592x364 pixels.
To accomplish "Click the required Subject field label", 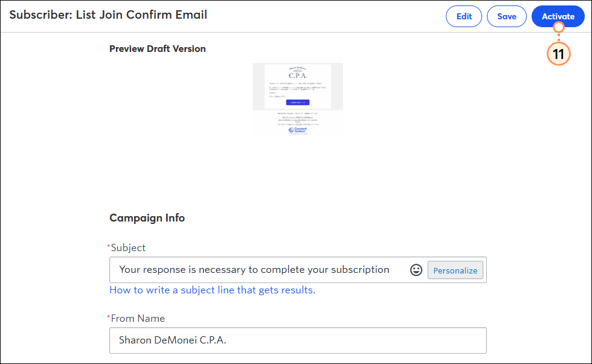I will tap(126, 248).
